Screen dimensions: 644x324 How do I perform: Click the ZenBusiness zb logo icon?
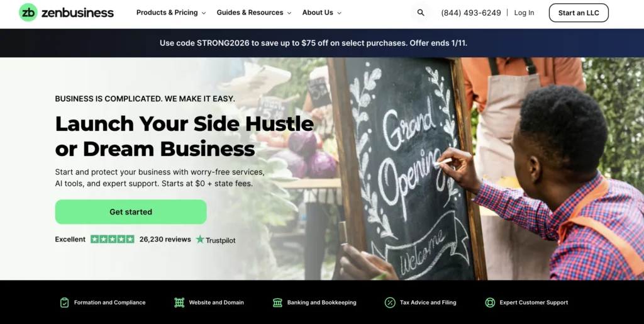(x=28, y=13)
